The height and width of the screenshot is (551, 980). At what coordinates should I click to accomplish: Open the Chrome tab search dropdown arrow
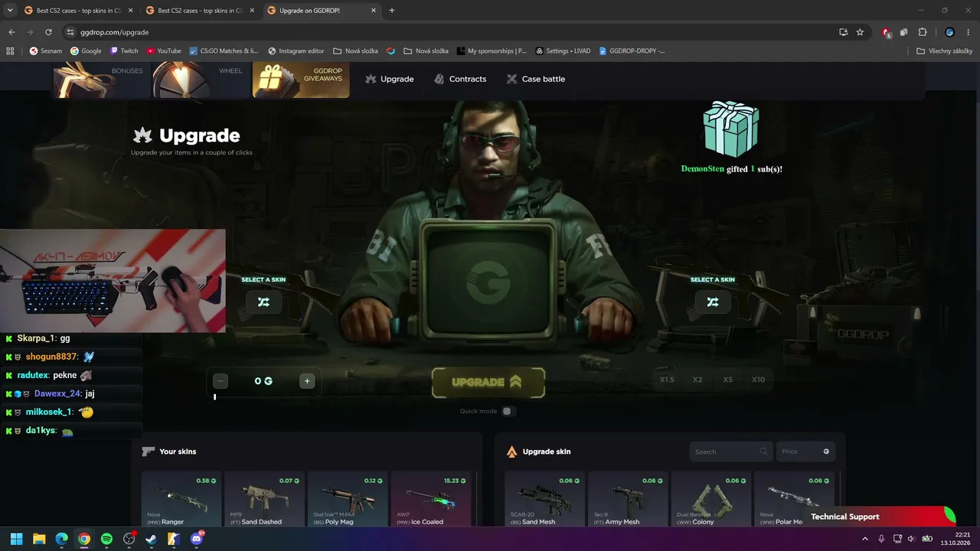(10, 11)
